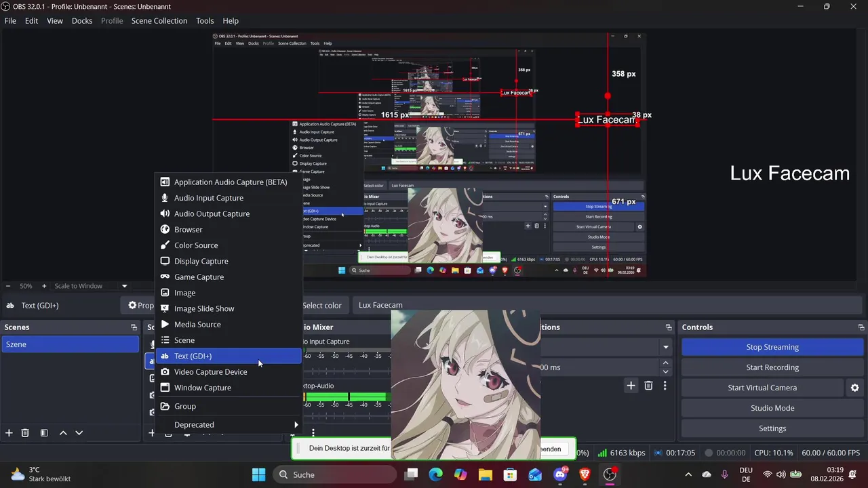Screen dimensions: 868x488
Task: Click the Media Source play icon
Action: (x=165, y=324)
